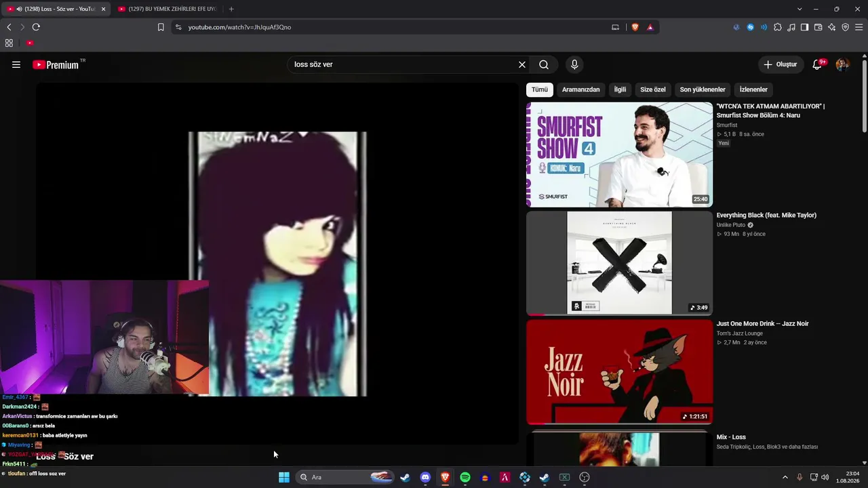Reload the current page
This screenshot has width=868, height=488.
pos(36,27)
